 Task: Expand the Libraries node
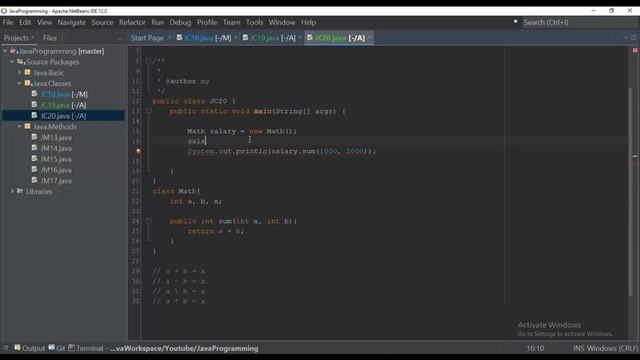pos(12,191)
